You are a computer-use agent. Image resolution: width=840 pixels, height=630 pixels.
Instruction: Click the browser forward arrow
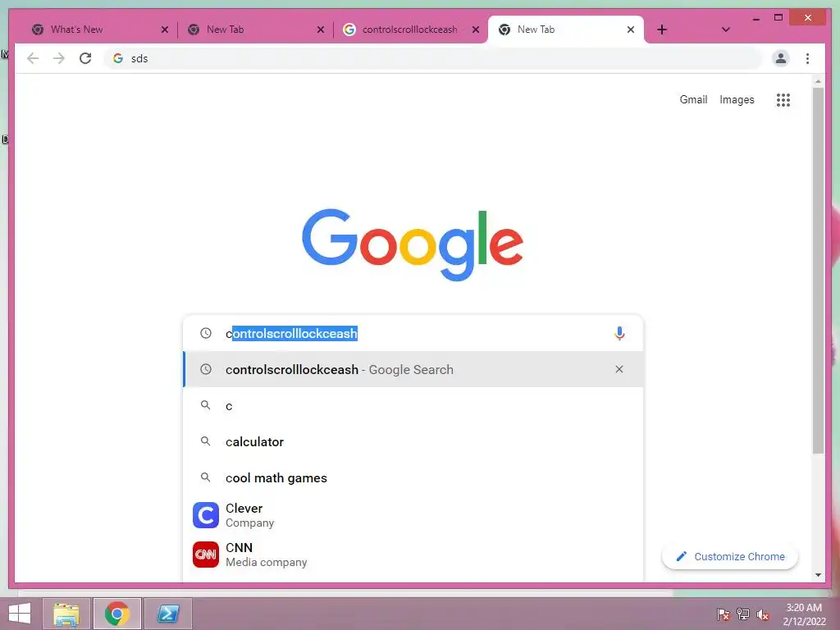[59, 58]
